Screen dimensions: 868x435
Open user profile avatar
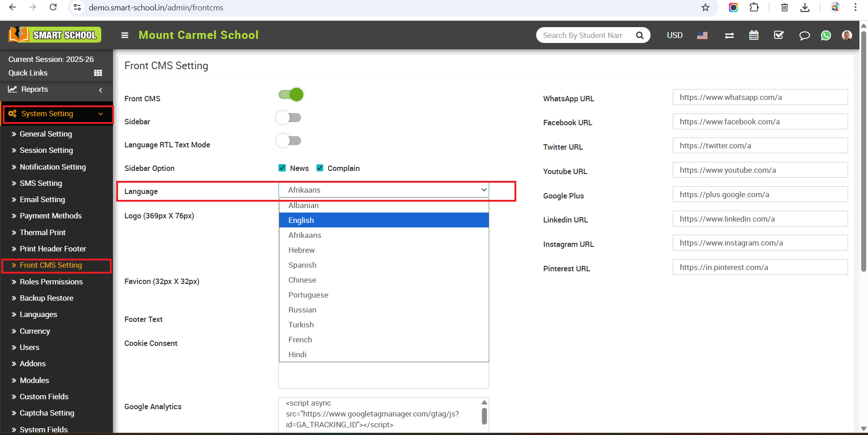(847, 35)
